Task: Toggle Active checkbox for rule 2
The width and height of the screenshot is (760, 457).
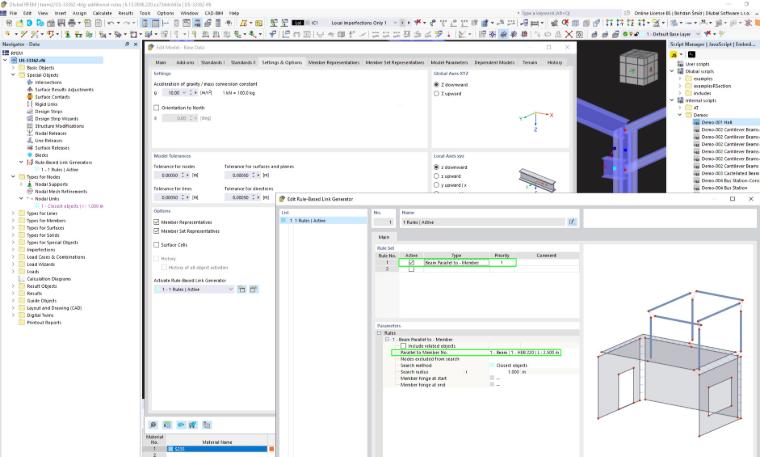Action: pos(412,269)
